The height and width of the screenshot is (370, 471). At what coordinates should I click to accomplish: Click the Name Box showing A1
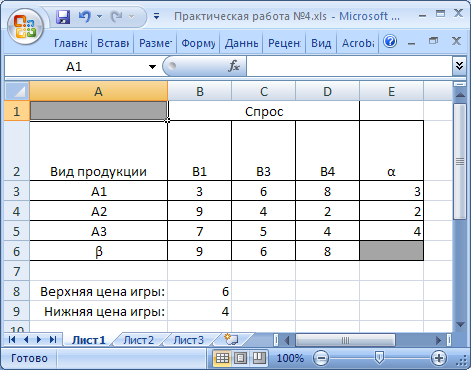(74, 67)
